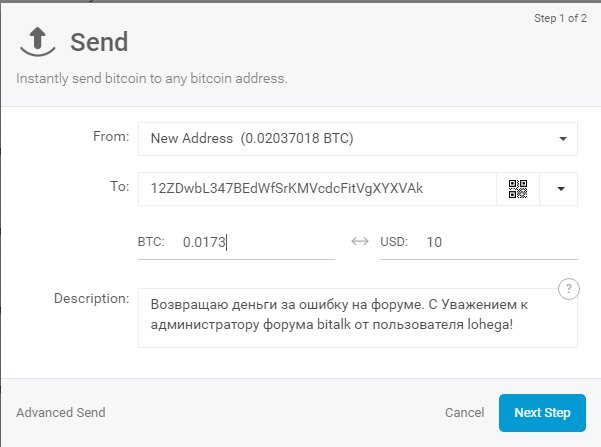Click the Description help question mark
This screenshot has width=601, height=447.
pyautogui.click(x=569, y=290)
